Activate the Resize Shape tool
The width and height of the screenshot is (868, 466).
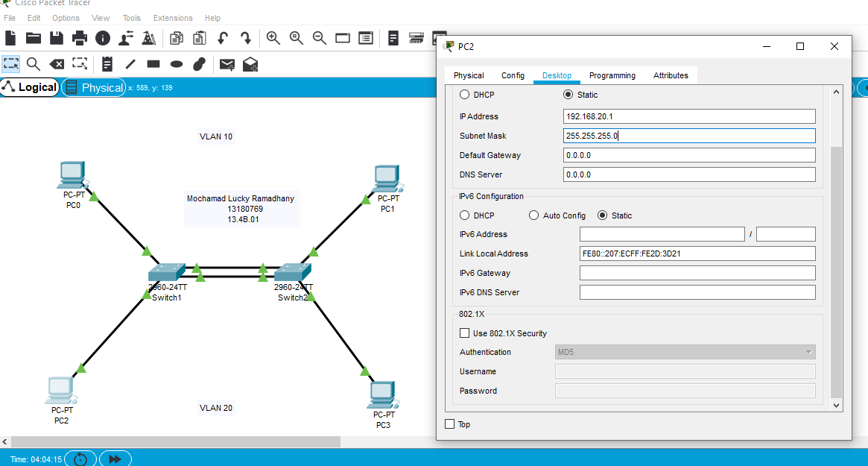pyautogui.click(x=80, y=64)
